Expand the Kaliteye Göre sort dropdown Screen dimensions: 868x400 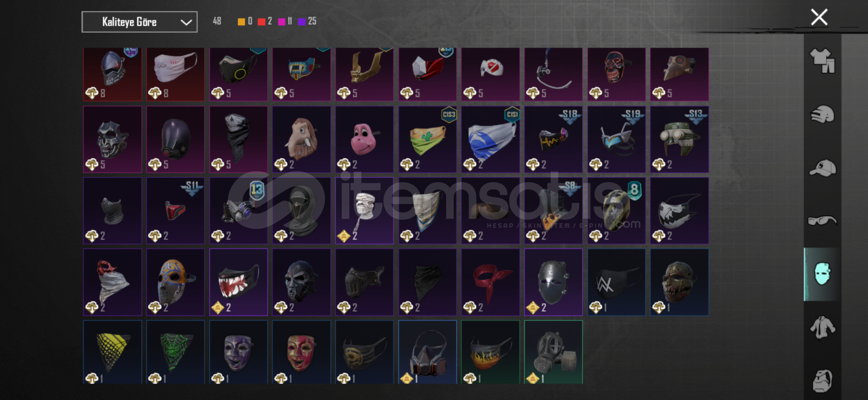pyautogui.click(x=139, y=22)
